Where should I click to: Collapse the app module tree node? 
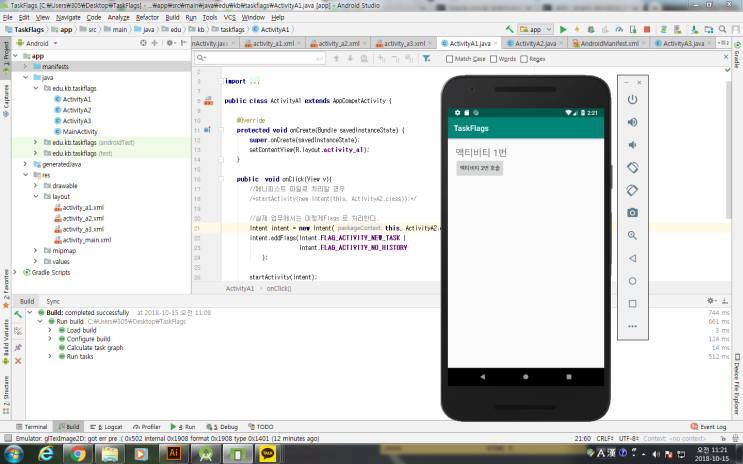click(x=16, y=56)
